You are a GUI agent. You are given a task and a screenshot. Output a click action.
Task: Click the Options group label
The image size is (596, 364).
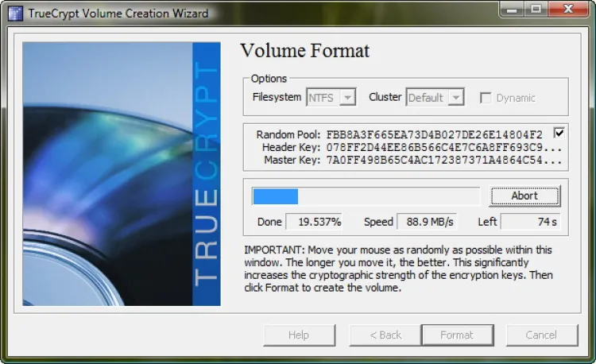click(269, 79)
